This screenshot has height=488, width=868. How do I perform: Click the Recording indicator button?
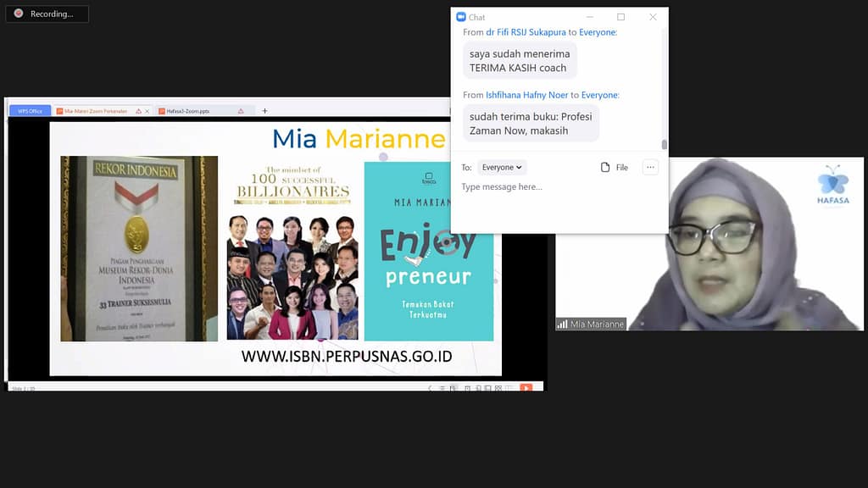coord(47,14)
